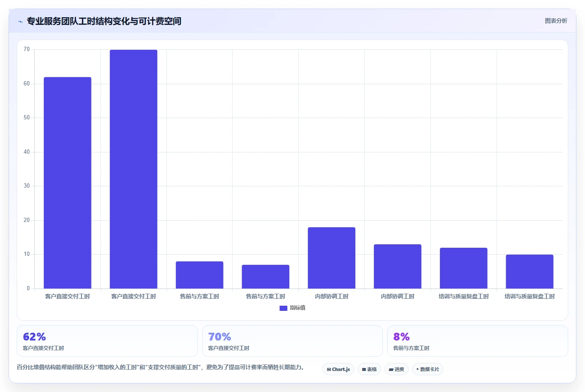Click the y-axis label 40
The image size is (585, 392).
(27, 152)
